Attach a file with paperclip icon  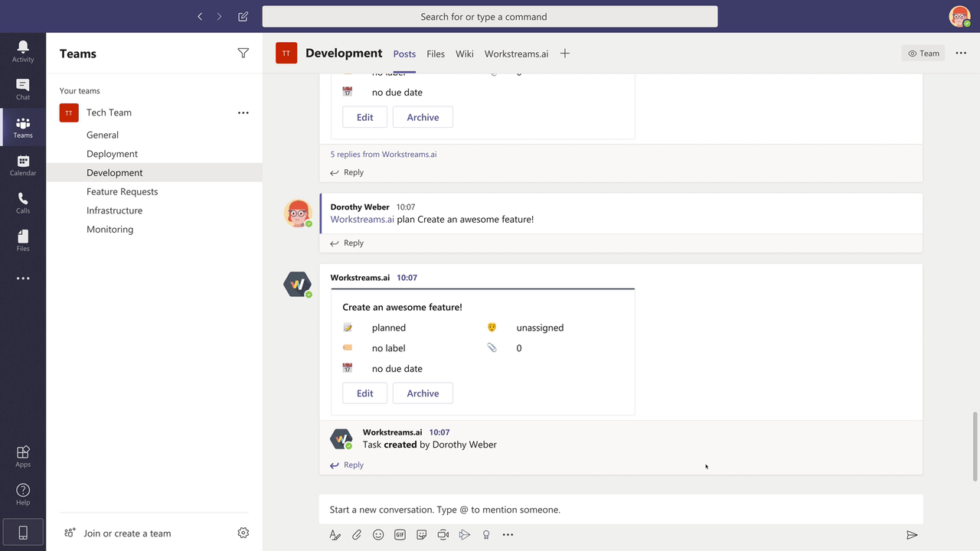point(357,535)
